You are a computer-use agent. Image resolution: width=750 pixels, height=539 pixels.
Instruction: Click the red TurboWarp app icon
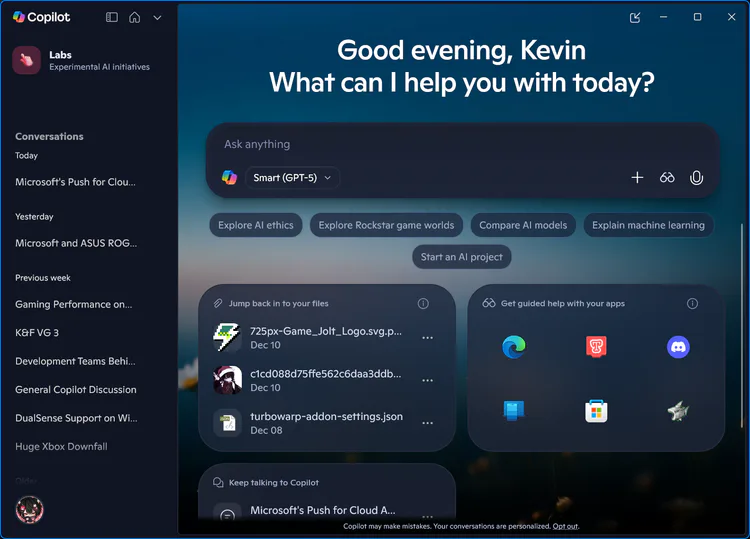pyautogui.click(x=596, y=347)
